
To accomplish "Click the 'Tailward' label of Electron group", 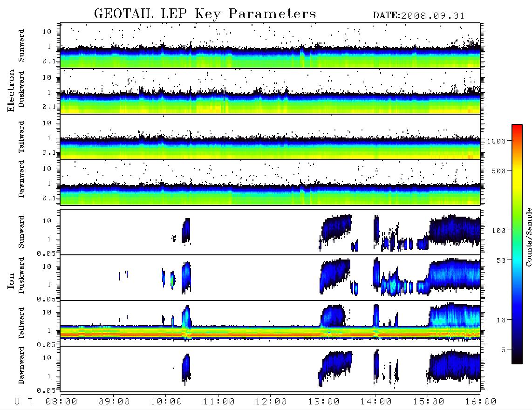I will click(21, 137).
